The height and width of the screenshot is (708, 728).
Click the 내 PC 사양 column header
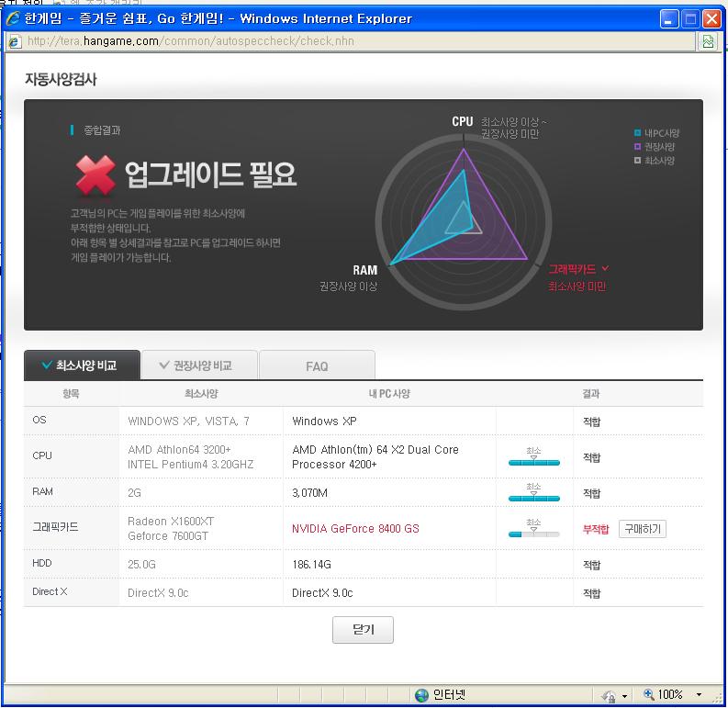[389, 394]
